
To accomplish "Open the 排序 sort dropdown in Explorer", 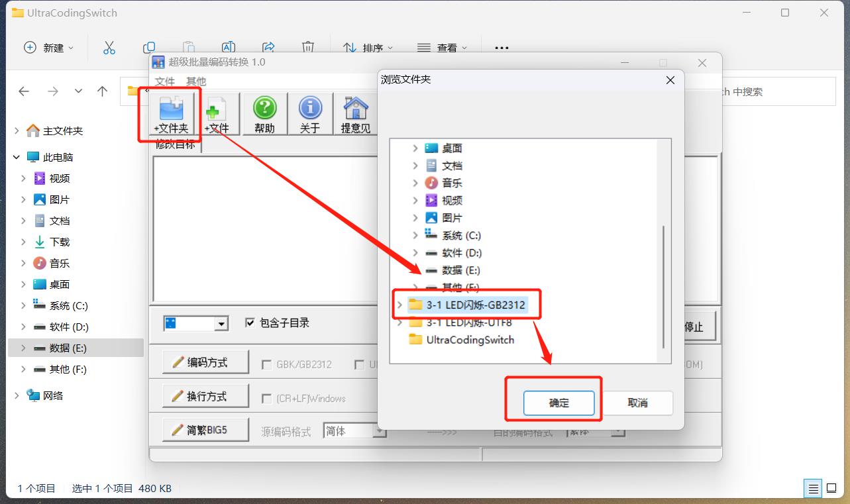I will (x=368, y=48).
